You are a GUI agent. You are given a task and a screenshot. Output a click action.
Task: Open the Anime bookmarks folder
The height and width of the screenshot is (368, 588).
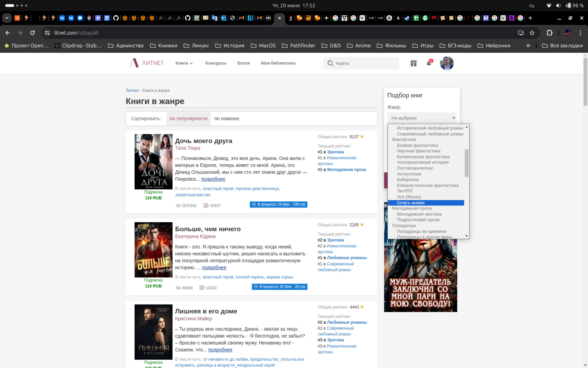point(359,46)
